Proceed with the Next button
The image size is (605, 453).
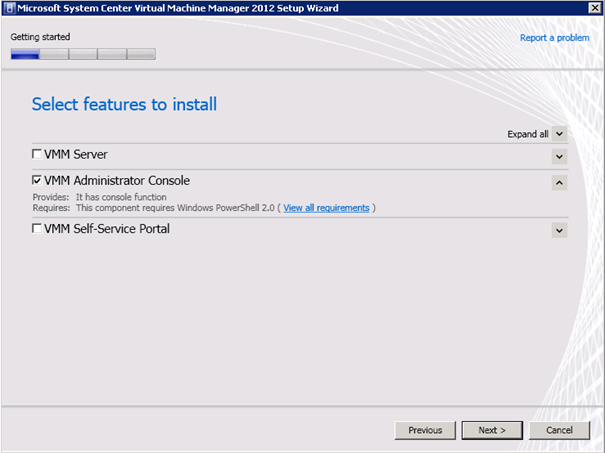pyautogui.click(x=492, y=430)
